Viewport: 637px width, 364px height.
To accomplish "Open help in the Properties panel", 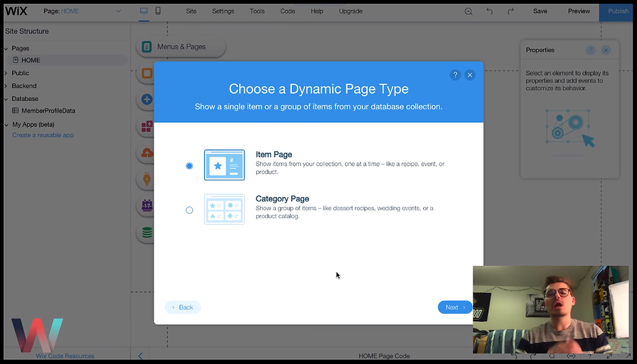I will 590,50.
